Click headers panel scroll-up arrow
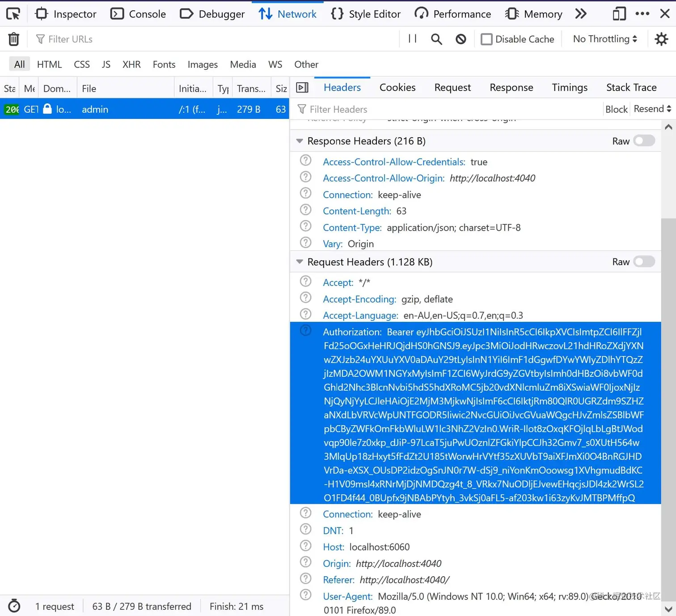Image resolution: width=676 pixels, height=616 pixels. pyautogui.click(x=668, y=127)
